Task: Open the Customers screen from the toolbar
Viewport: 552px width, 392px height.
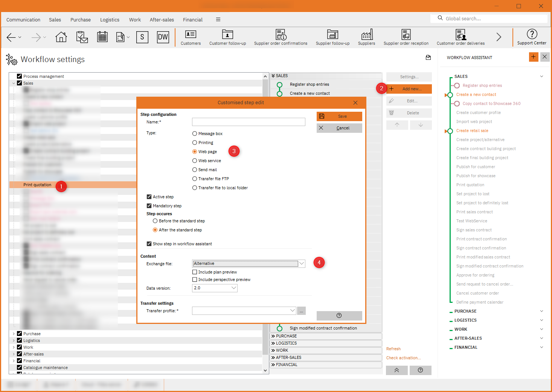Action: tap(190, 37)
